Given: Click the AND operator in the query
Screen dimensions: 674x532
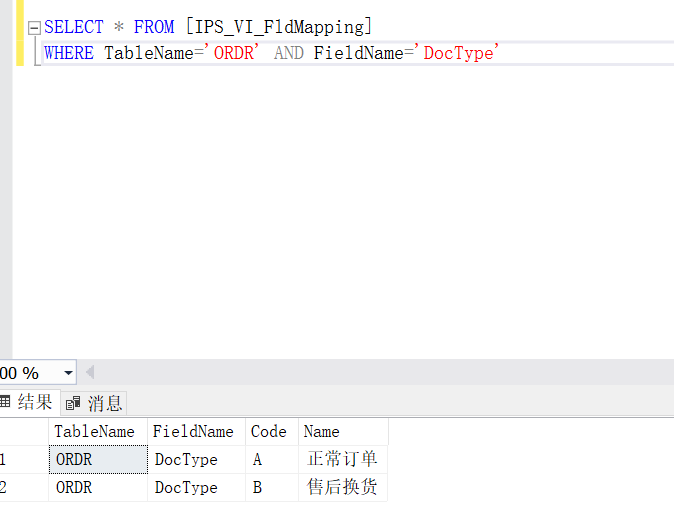Looking at the screenshot, I should [289, 53].
